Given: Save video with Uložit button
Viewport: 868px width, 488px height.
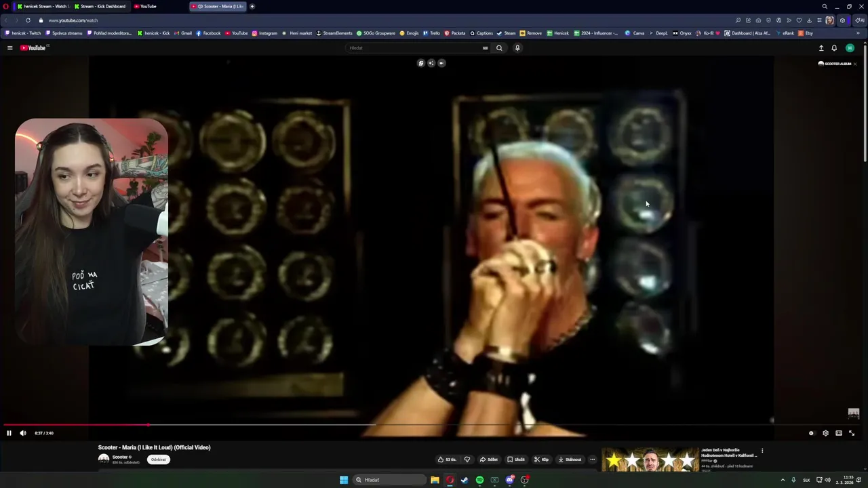Looking at the screenshot, I should pyautogui.click(x=516, y=460).
